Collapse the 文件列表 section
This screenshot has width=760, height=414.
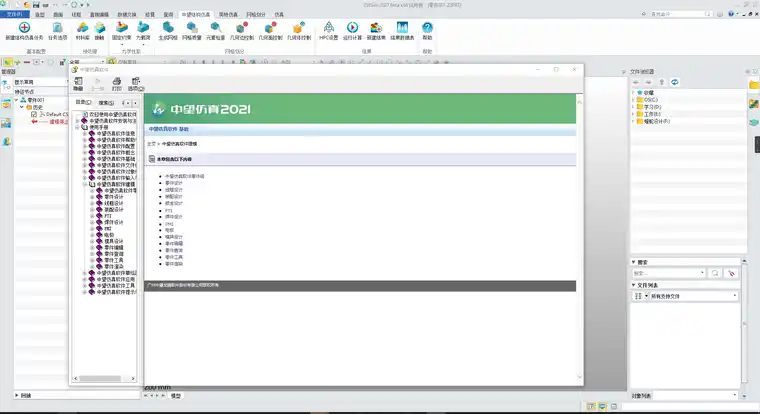(633, 285)
